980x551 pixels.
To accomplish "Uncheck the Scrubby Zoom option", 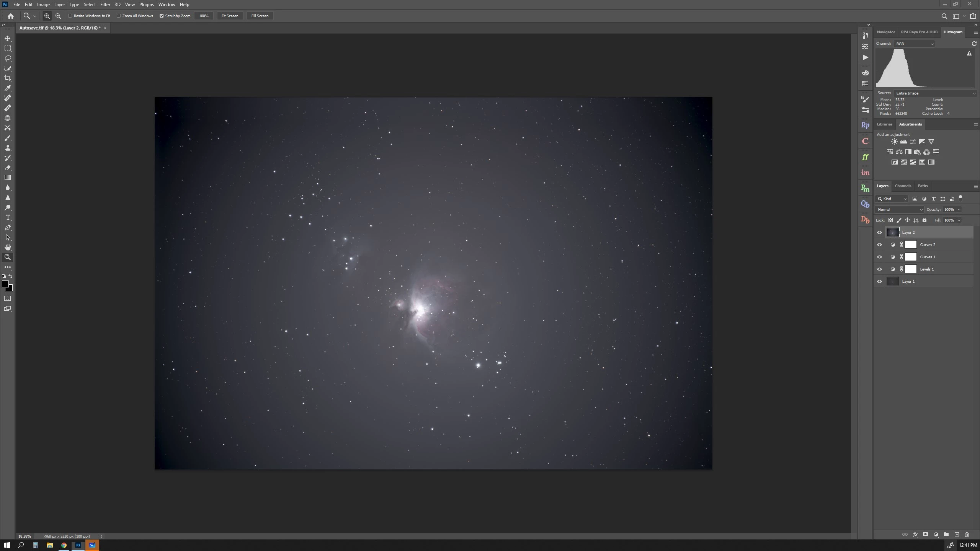I will click(x=162, y=16).
